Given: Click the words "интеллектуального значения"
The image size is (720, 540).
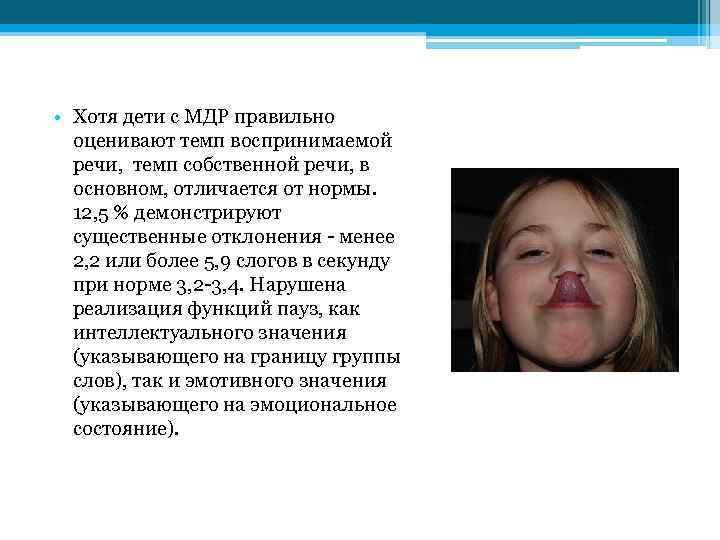Looking at the screenshot, I should point(210,332).
